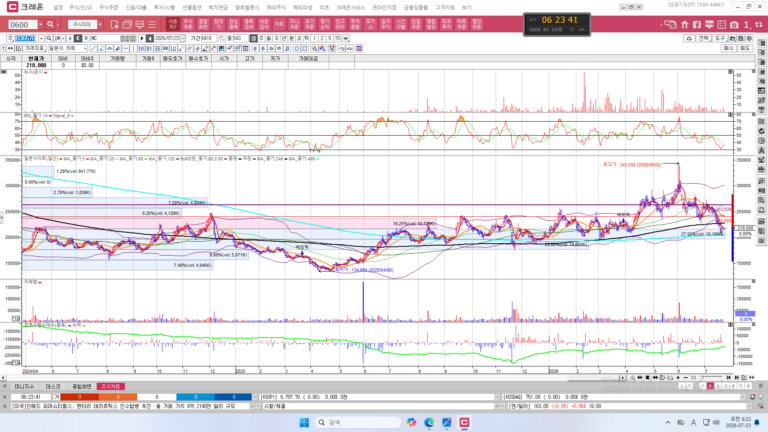The width and height of the screenshot is (768, 432).
Task: Click the cloud icon next to 전략
Action: tap(689, 38)
